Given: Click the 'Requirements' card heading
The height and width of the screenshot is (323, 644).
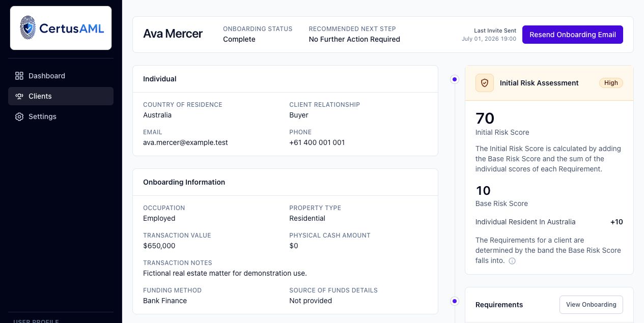Looking at the screenshot, I should click(499, 305).
